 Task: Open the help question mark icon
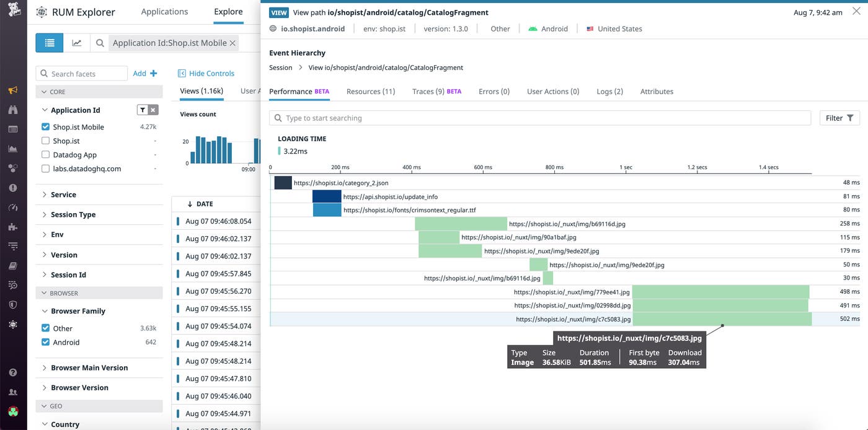13,373
